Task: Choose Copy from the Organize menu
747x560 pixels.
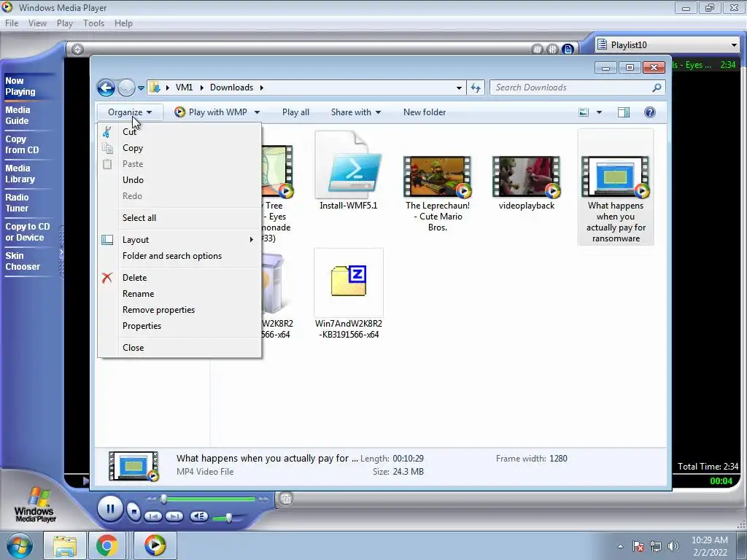Action: [x=179, y=148]
